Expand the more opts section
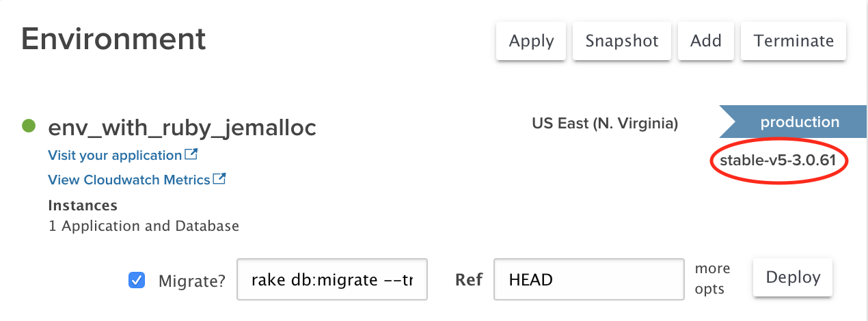The image size is (868, 321). click(712, 279)
